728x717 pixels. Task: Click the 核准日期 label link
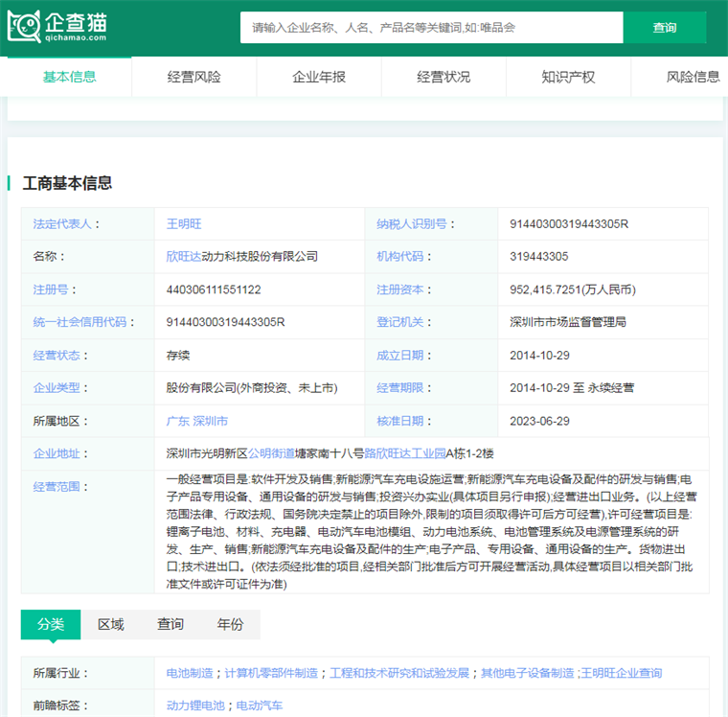(399, 421)
